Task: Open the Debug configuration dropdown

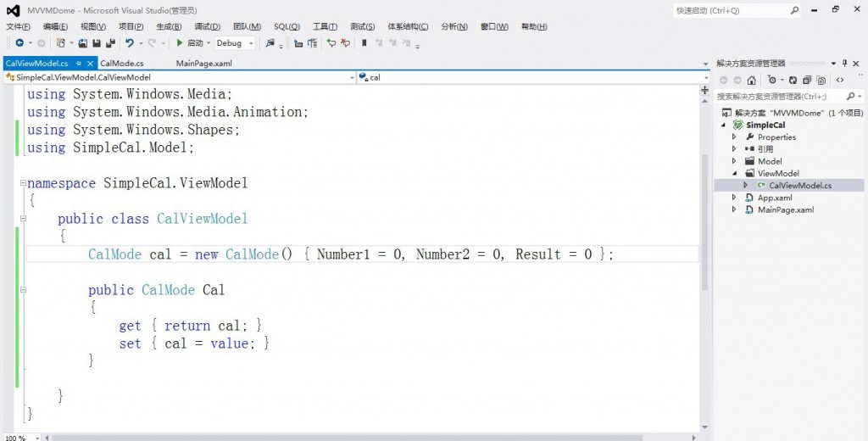Action: pyautogui.click(x=235, y=42)
